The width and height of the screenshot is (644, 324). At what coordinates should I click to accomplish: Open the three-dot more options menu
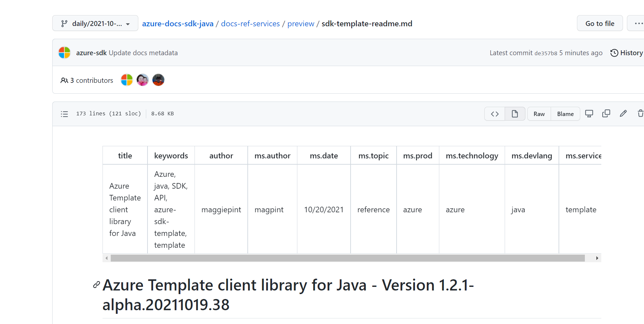638,23
